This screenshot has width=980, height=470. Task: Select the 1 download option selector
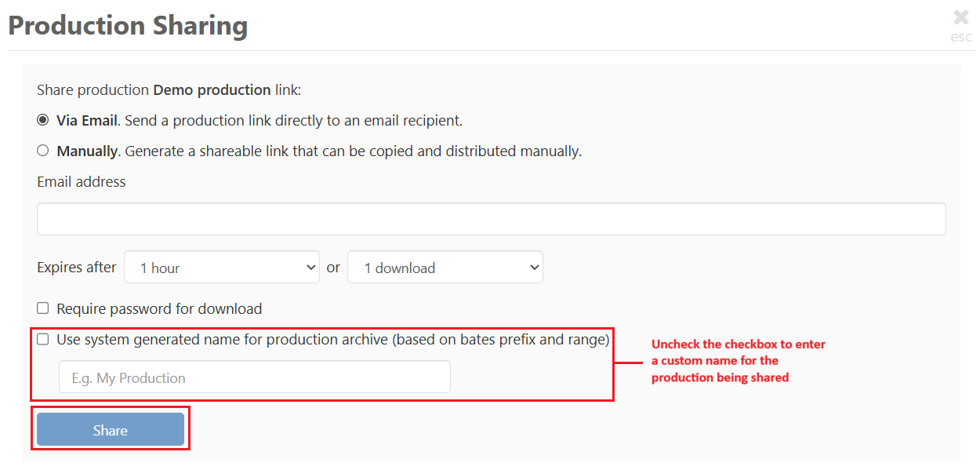[445, 267]
